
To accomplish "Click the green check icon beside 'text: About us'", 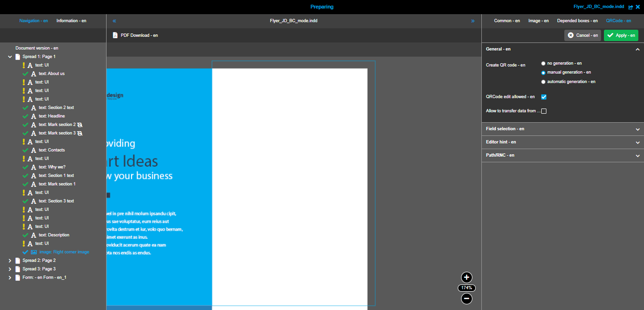I will pyautogui.click(x=25, y=73).
